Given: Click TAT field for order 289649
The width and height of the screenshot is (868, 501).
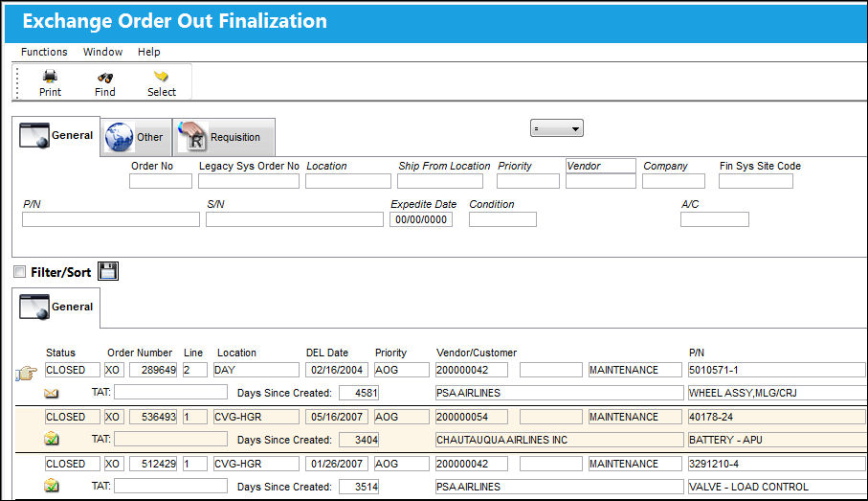Looking at the screenshot, I should coord(170,393).
